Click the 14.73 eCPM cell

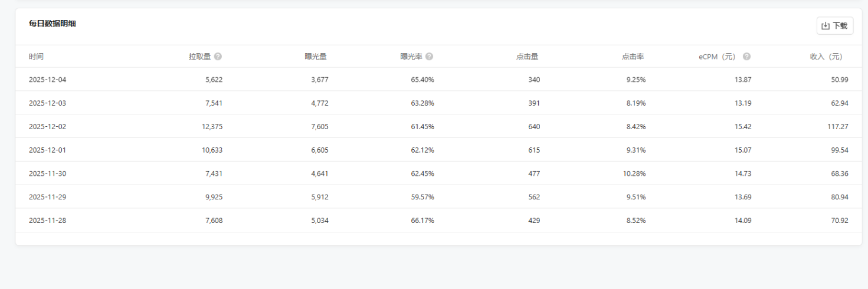tap(743, 174)
